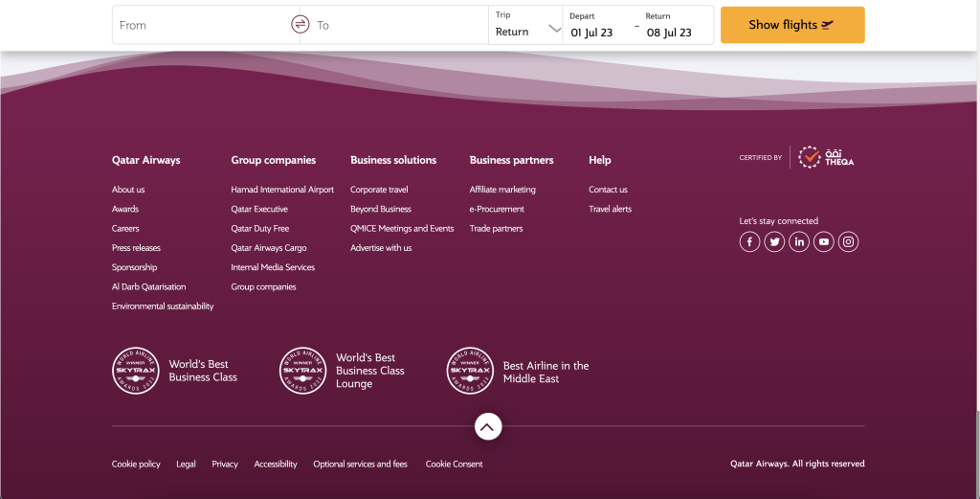
Task: Select the Depart date 01 Jul 23
Action: coord(591,33)
